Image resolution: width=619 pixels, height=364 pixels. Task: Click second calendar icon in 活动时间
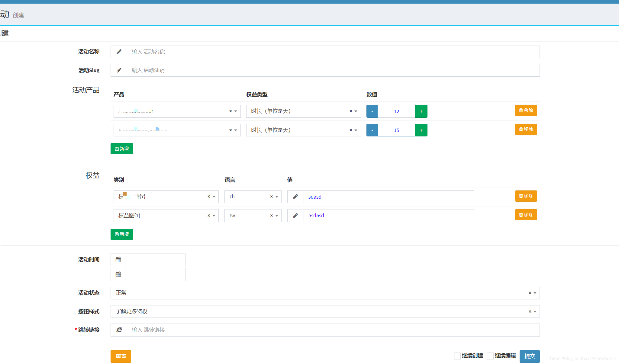[118, 274]
